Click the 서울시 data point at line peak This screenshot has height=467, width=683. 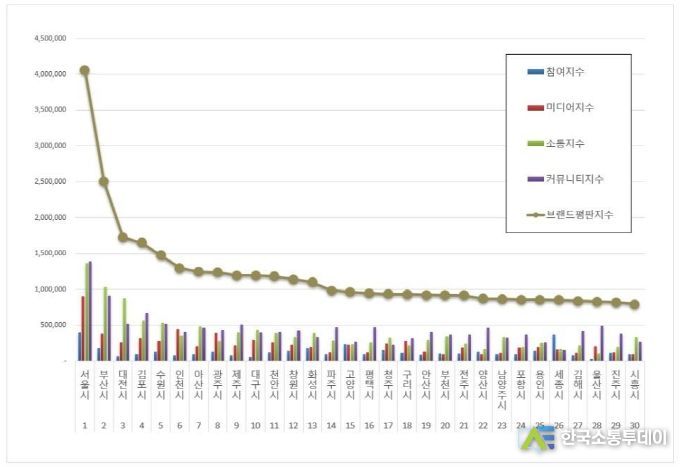(85, 70)
